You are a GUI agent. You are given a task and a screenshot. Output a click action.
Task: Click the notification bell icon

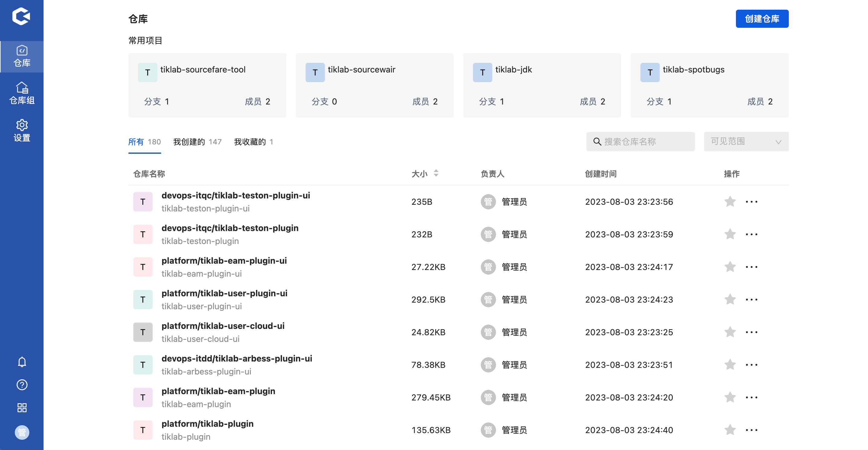point(22,362)
